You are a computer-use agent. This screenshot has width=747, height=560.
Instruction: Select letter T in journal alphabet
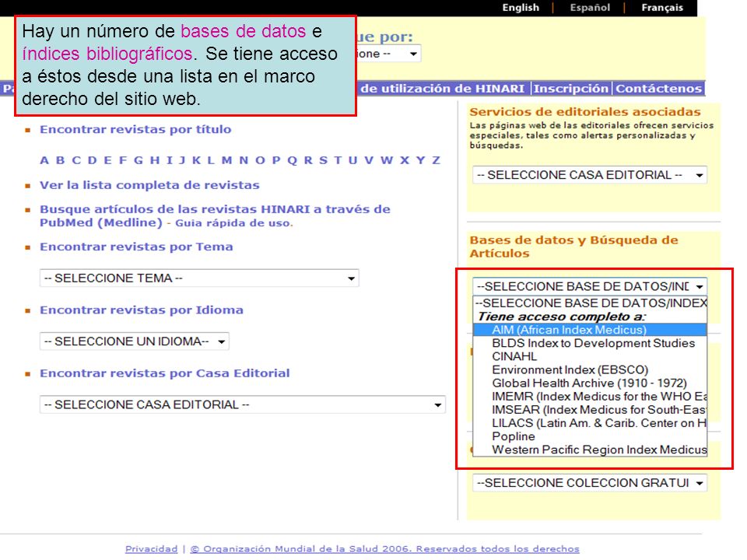[x=338, y=160]
